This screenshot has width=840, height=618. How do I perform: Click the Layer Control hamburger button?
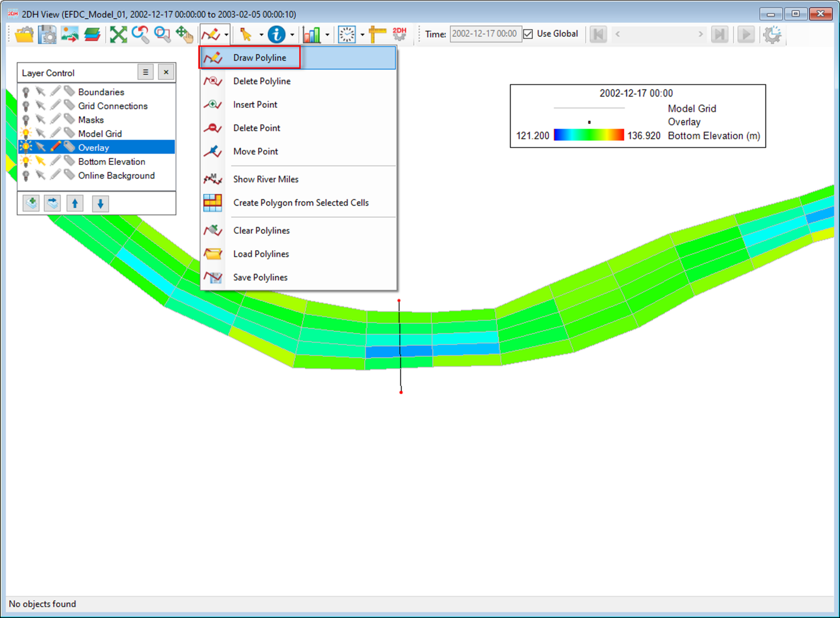[145, 72]
